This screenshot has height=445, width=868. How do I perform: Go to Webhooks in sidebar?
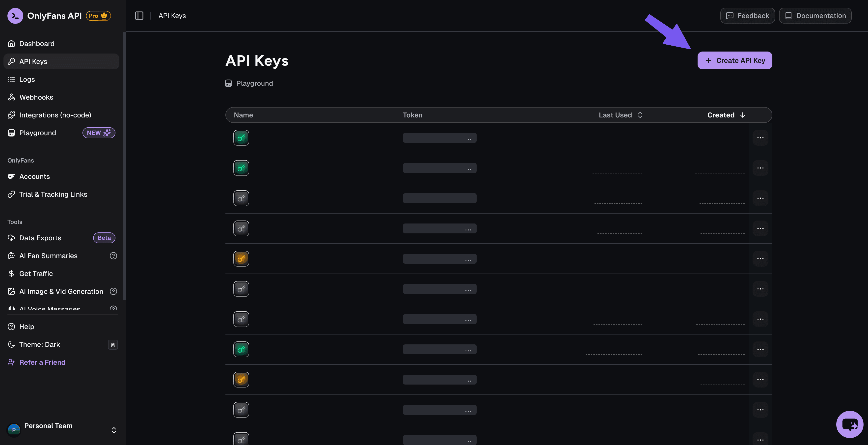36,97
